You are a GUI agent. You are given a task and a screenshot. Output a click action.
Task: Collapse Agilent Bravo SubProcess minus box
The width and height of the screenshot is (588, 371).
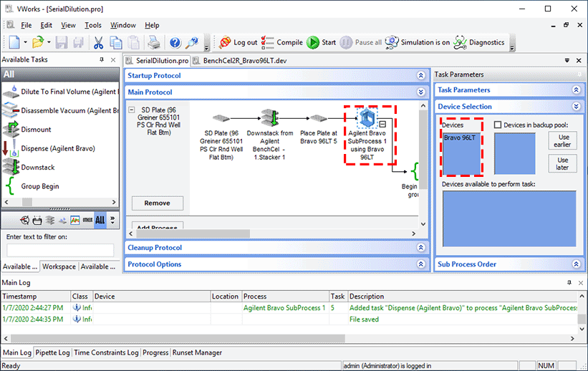click(x=382, y=124)
